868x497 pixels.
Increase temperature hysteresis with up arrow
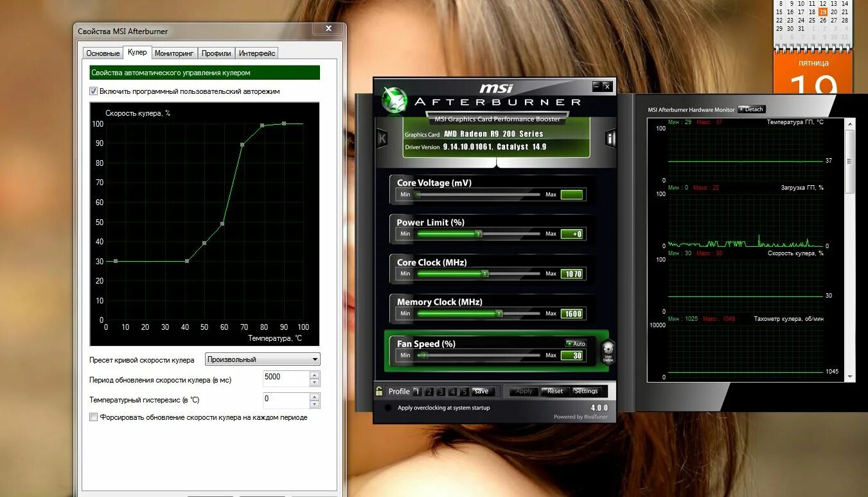(x=314, y=397)
